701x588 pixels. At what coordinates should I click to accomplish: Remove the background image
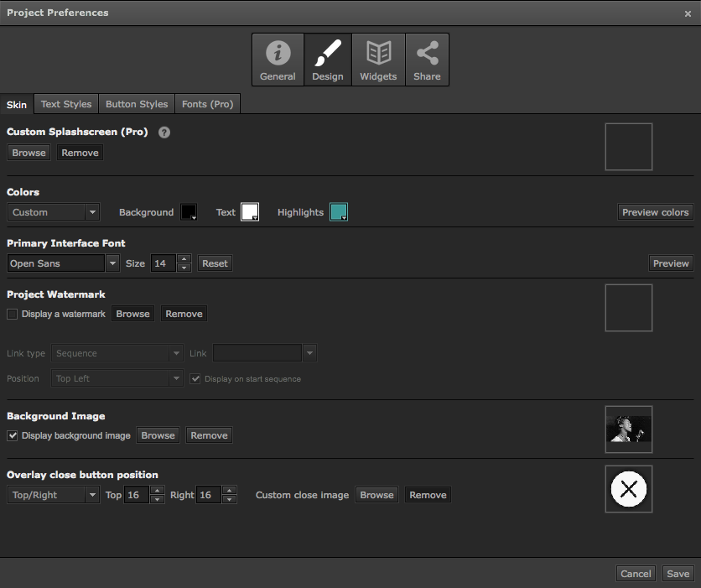209,435
